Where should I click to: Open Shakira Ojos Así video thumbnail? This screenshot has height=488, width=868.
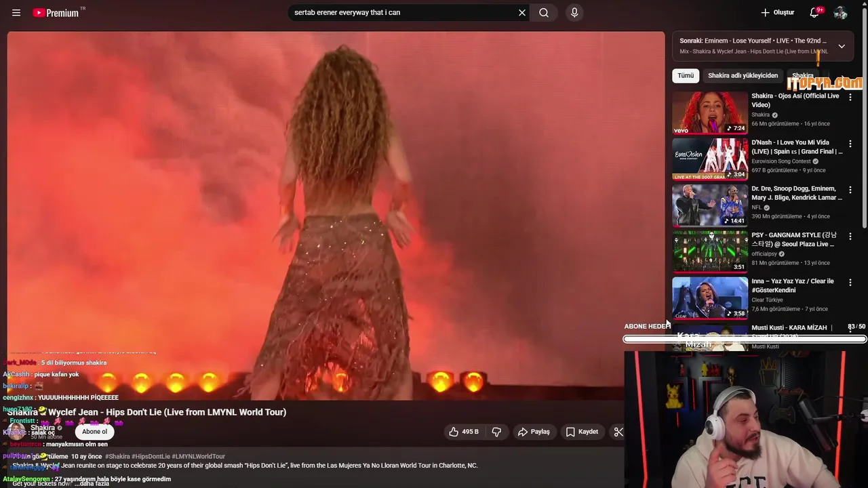710,113
